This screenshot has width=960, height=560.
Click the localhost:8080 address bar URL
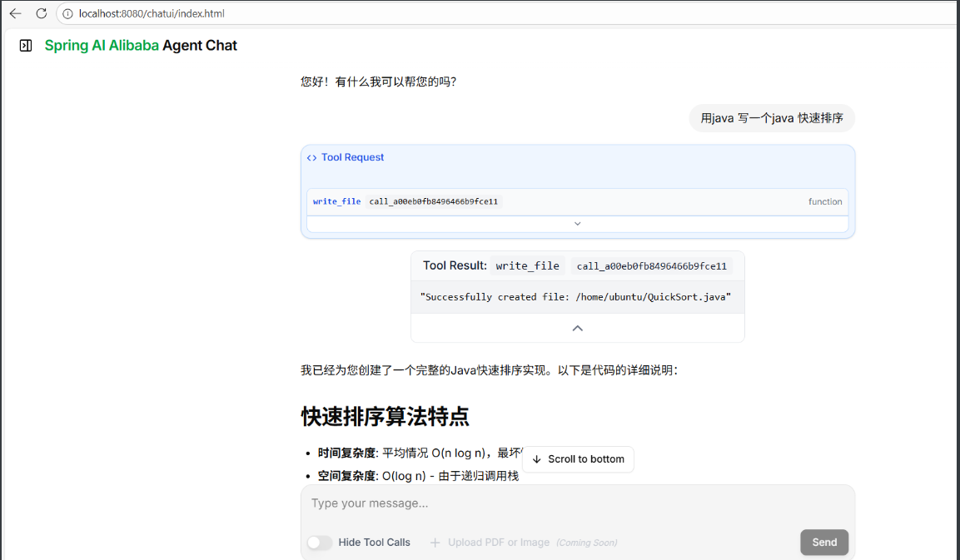pyautogui.click(x=152, y=13)
